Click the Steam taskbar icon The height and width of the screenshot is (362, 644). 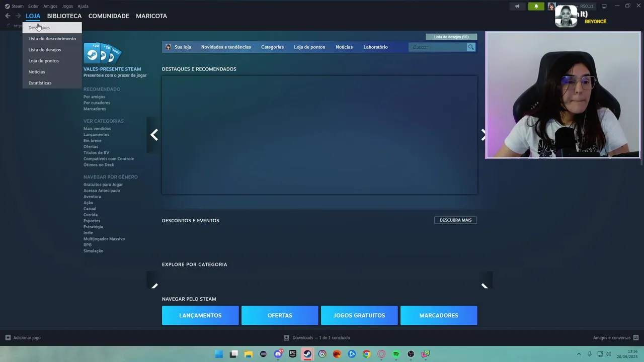[x=307, y=354]
